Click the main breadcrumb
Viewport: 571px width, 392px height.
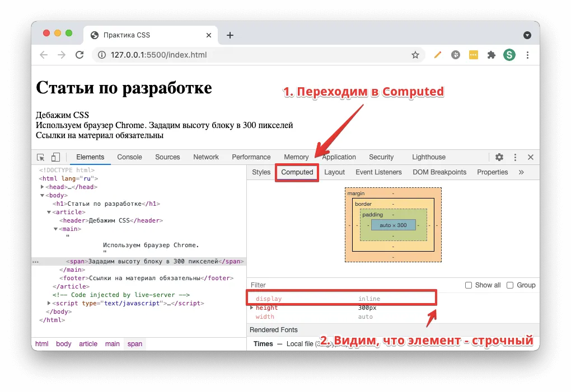112,344
